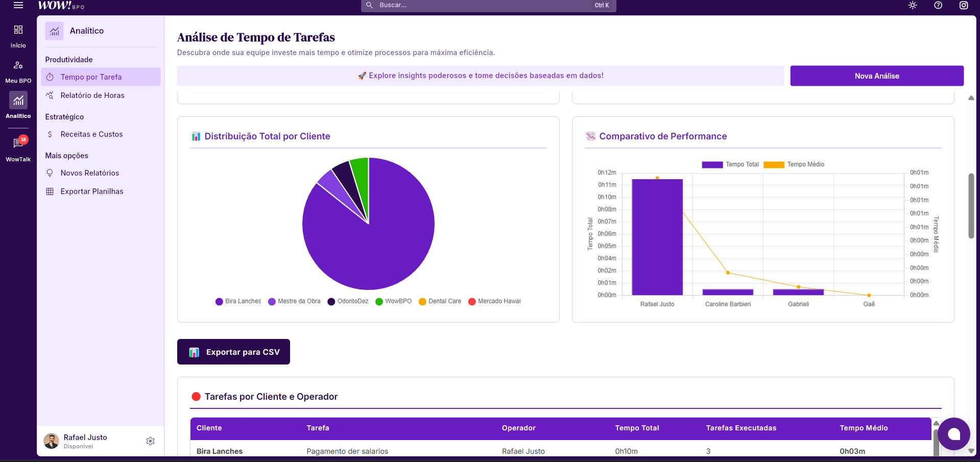Toggle Tempo Médio series legend
980x462 pixels.
pyautogui.click(x=794, y=164)
